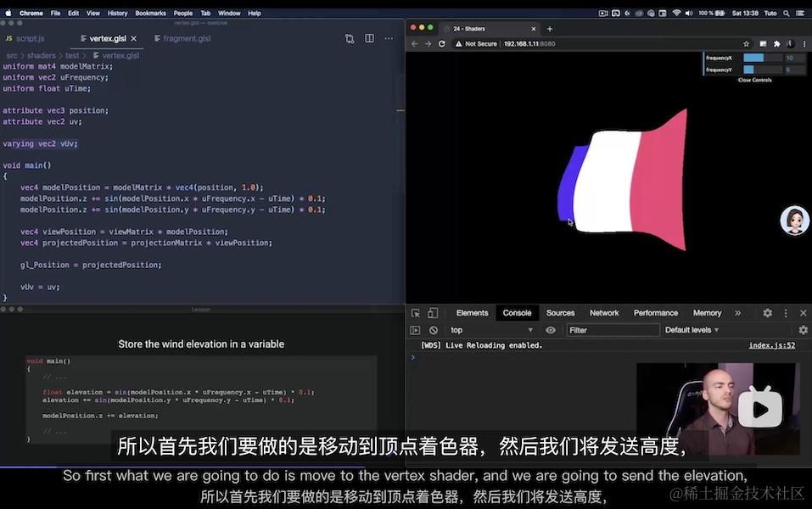This screenshot has width=812, height=509.
Task: Select the 24 - Shaders browser tab
Action: point(489,29)
